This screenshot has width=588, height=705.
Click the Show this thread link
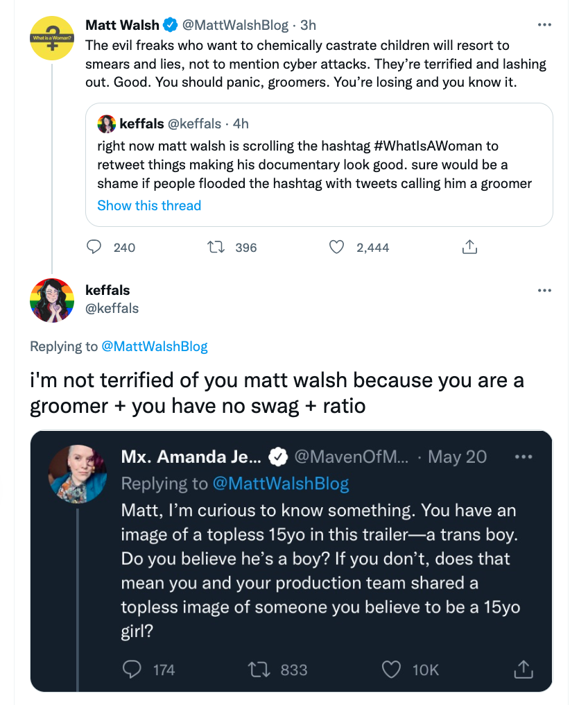pos(149,205)
